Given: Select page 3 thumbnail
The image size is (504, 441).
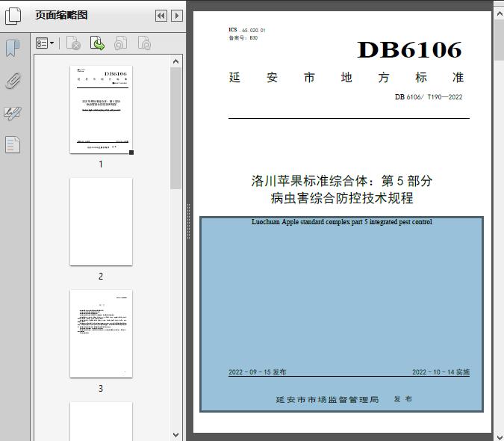Looking at the screenshot, I should [101, 333].
